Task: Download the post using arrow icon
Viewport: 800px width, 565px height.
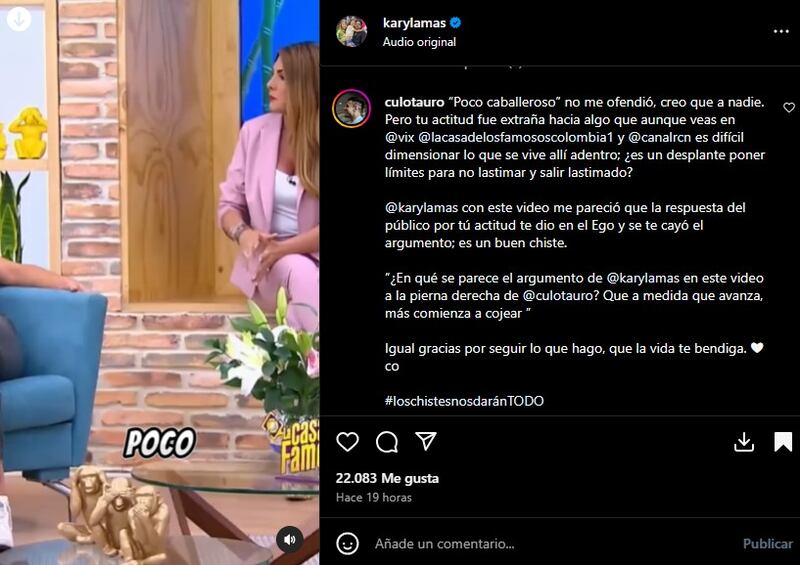Action: 744,442
